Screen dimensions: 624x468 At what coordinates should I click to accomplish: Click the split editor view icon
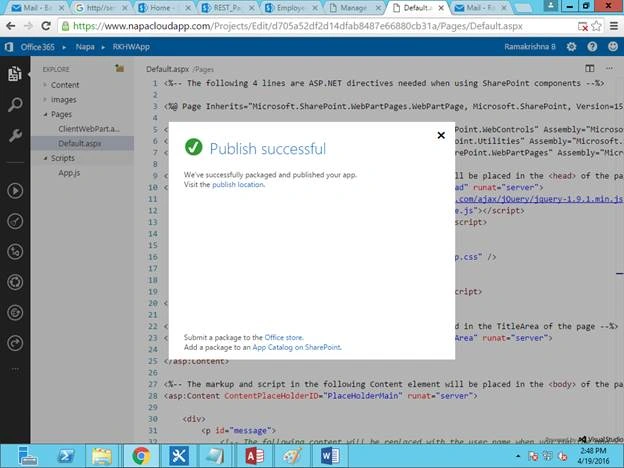pos(589,68)
